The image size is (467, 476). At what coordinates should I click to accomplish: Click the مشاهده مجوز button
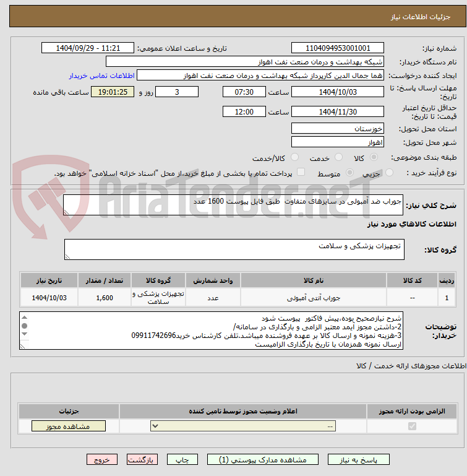pyautogui.click(x=69, y=426)
